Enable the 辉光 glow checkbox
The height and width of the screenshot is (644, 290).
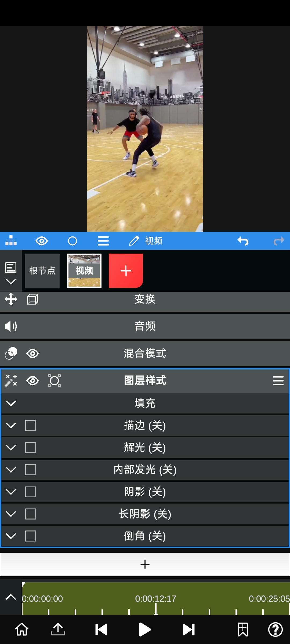(x=31, y=448)
